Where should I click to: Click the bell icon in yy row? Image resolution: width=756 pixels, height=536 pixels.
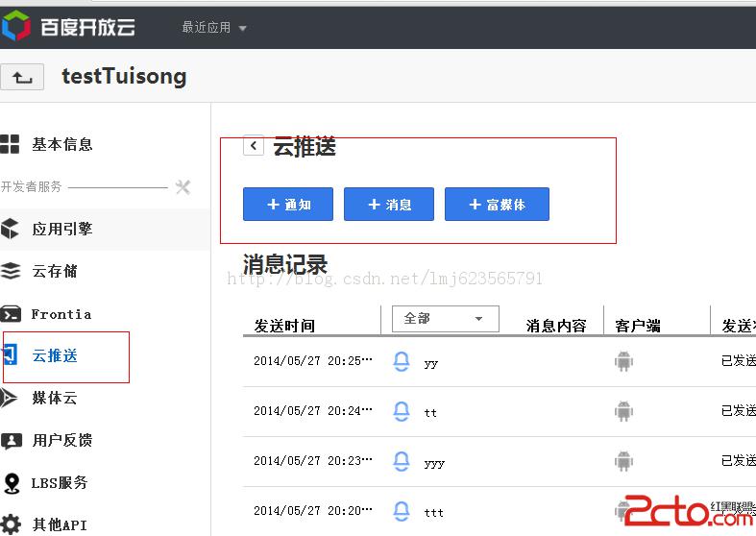402,361
